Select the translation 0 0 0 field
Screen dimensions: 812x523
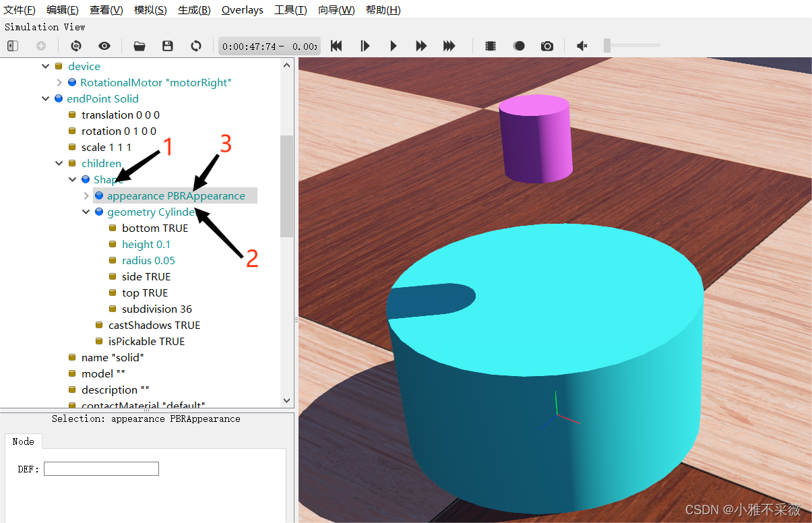[x=121, y=115]
